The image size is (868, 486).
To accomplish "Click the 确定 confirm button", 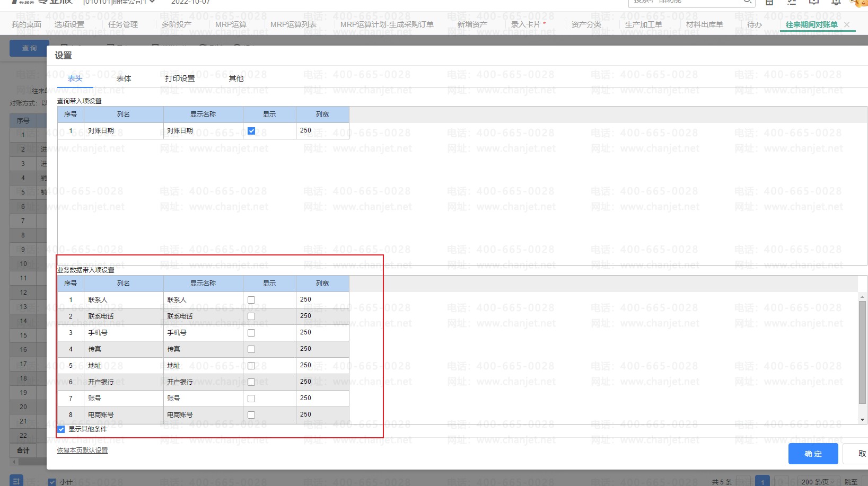I will [x=813, y=454].
